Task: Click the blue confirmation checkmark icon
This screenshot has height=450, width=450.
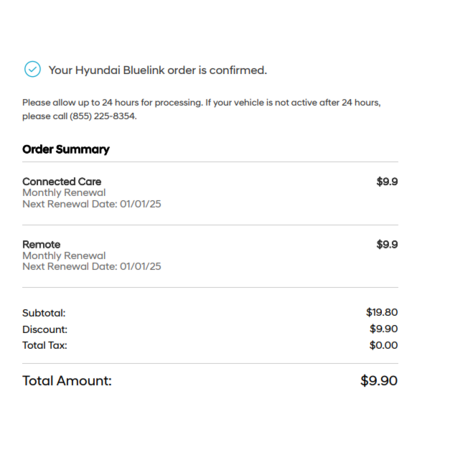Action: 32,69
